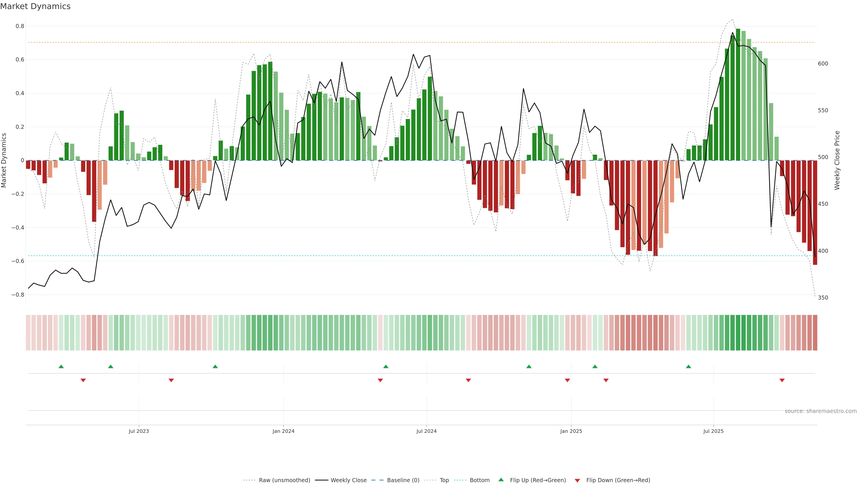This screenshot has height=488, width=868.
Task: Click the rightmost red flip-down triangle marker
Action: pyautogui.click(x=782, y=380)
